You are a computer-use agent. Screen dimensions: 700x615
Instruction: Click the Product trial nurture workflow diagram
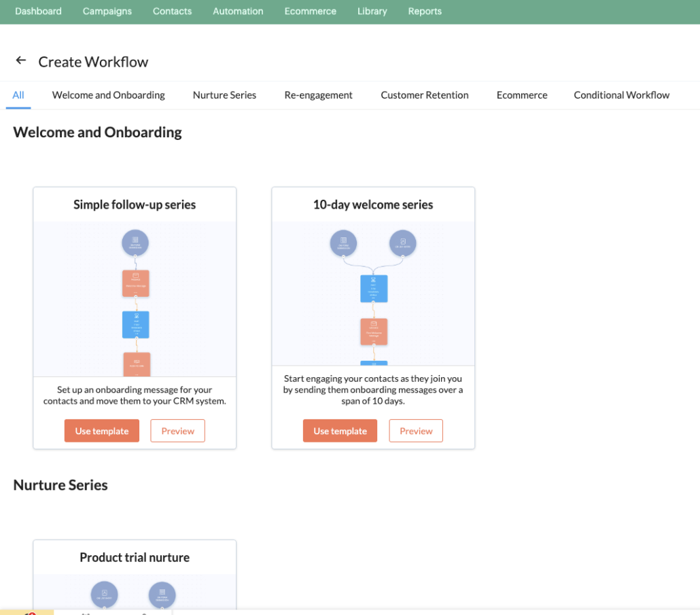(x=135, y=591)
